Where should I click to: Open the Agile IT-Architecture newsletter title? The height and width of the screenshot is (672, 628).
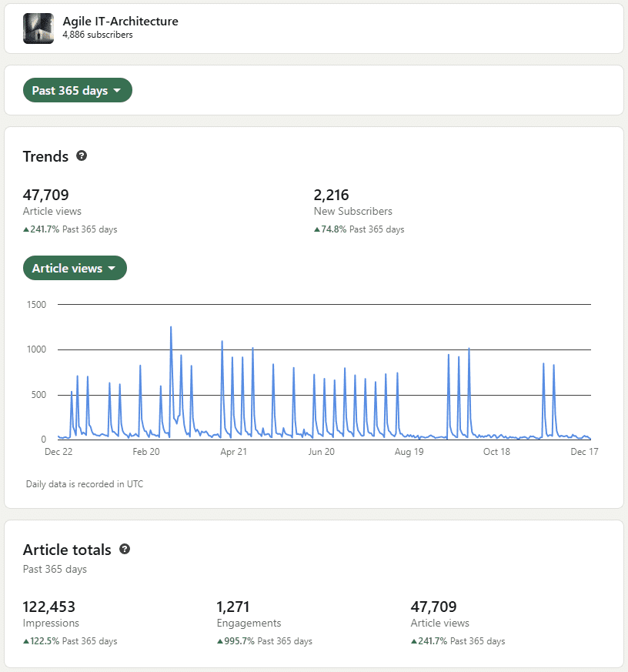tap(120, 21)
